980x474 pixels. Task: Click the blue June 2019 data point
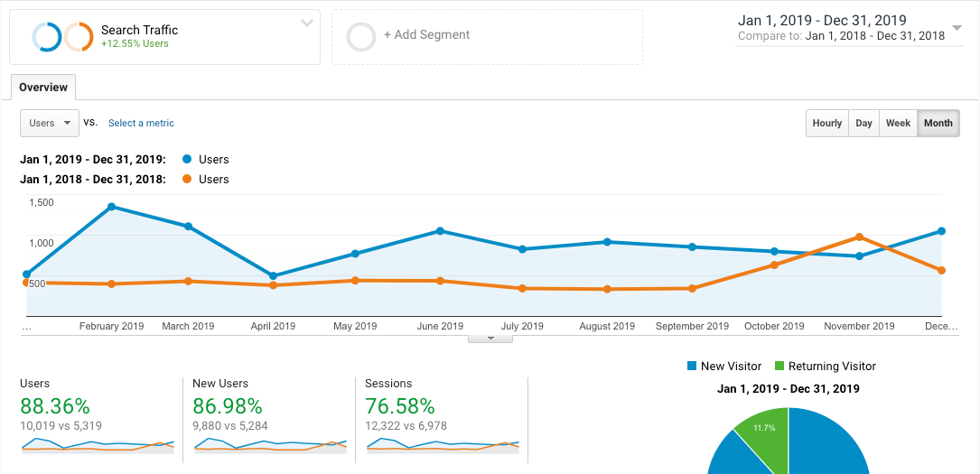click(440, 231)
